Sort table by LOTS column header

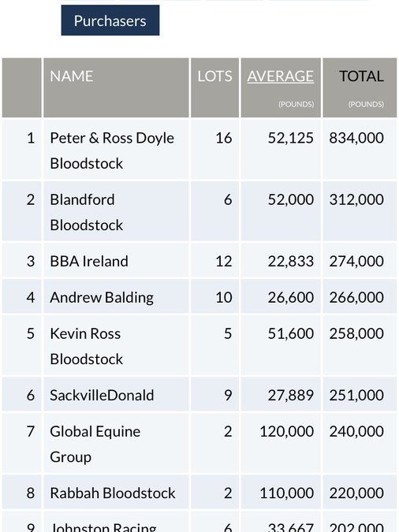tap(214, 76)
